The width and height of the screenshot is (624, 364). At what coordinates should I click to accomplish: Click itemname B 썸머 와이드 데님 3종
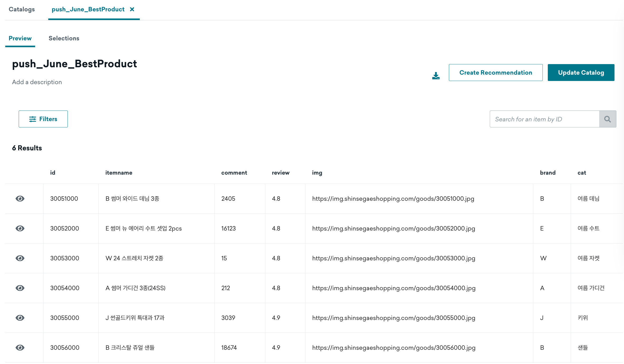click(132, 199)
